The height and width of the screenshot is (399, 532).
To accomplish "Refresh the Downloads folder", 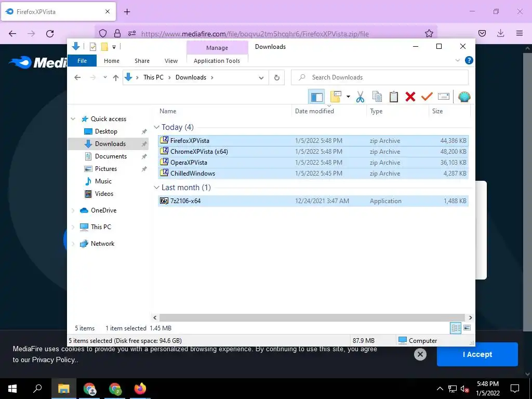I will 277,78.
